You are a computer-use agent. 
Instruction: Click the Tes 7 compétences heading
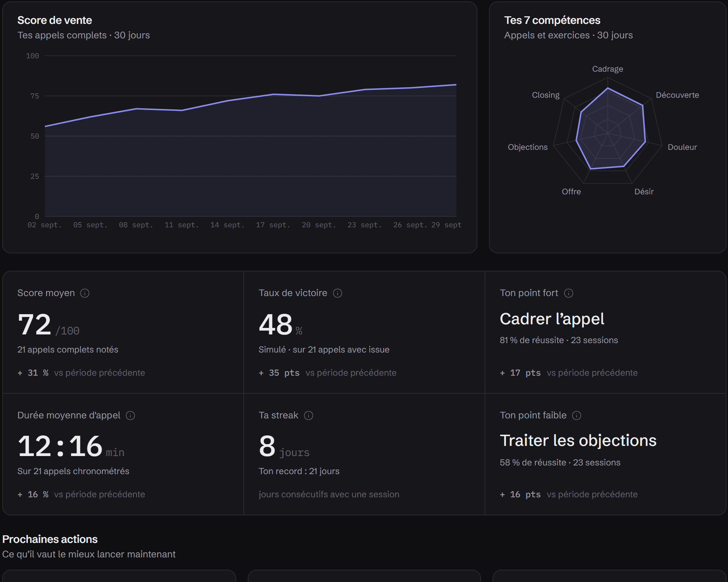552,20
